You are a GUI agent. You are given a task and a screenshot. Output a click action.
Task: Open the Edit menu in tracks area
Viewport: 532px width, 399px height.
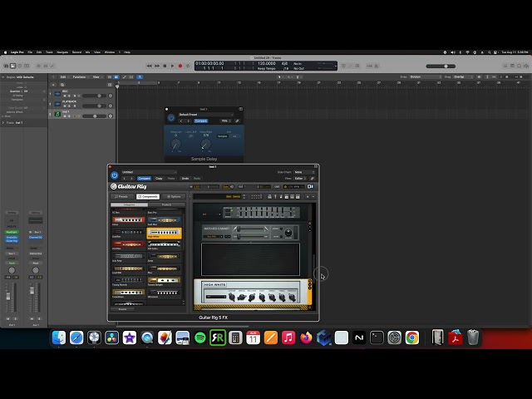click(x=63, y=77)
